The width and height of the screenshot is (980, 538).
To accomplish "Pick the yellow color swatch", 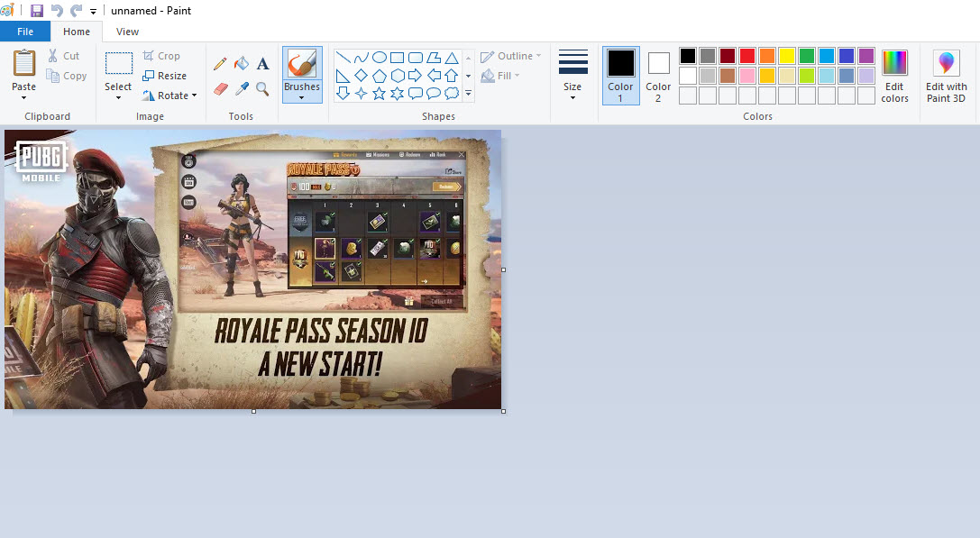I will pyautogui.click(x=787, y=56).
